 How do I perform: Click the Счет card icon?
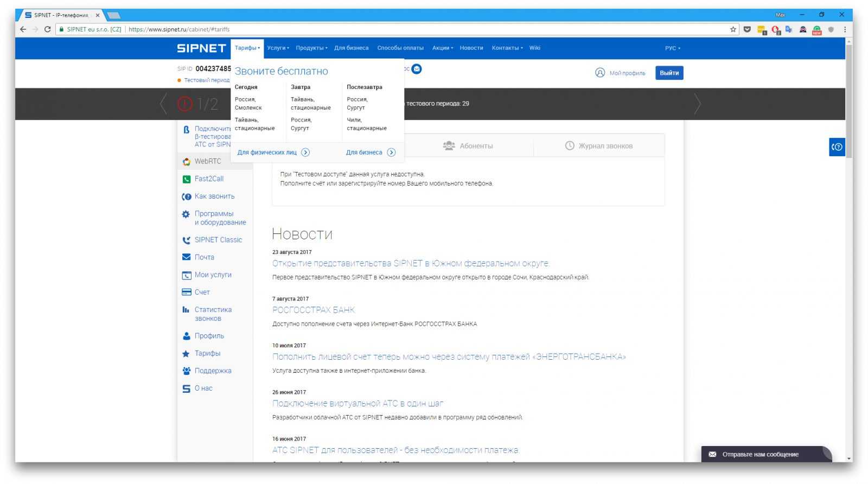coord(186,292)
